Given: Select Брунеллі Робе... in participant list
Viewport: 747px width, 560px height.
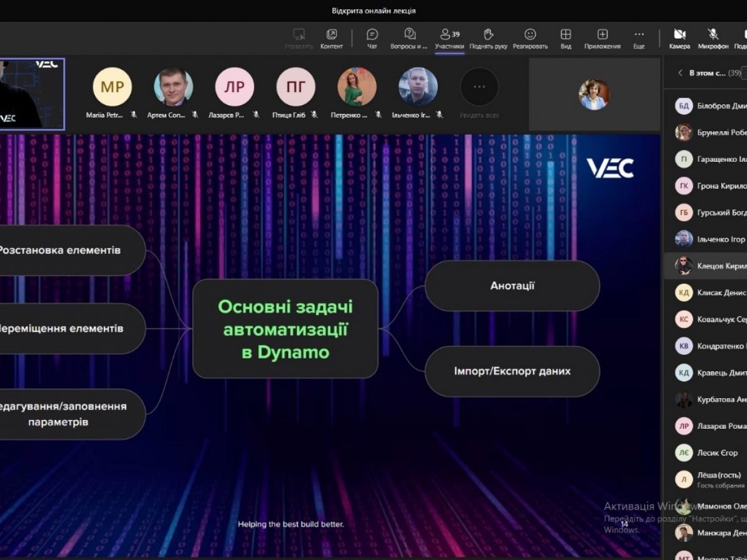Looking at the screenshot, I should click(705, 133).
